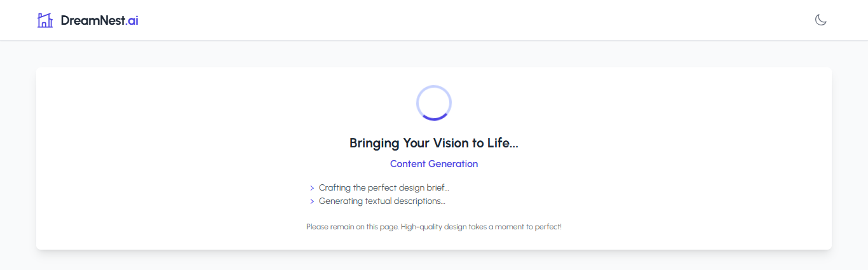Screen dimensions: 868x270
Task: Click the gray page background below the card
Action: click(x=434, y=260)
